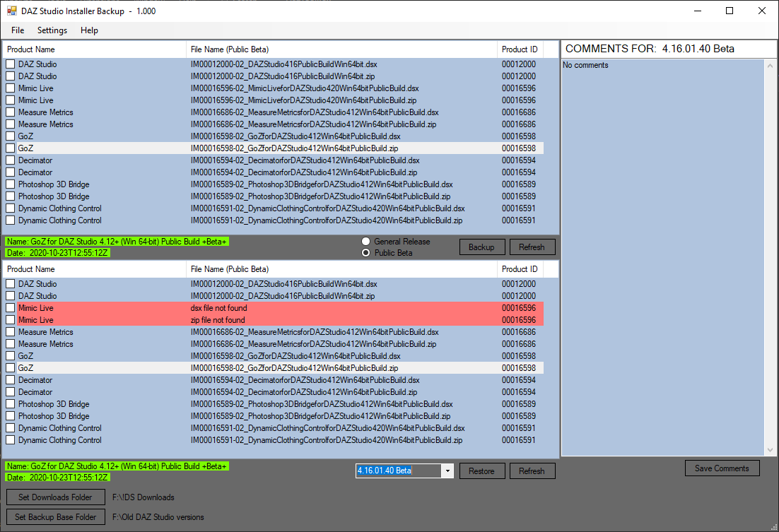Click the Product ID column header in top list
779x532 pixels.
[x=520, y=49]
